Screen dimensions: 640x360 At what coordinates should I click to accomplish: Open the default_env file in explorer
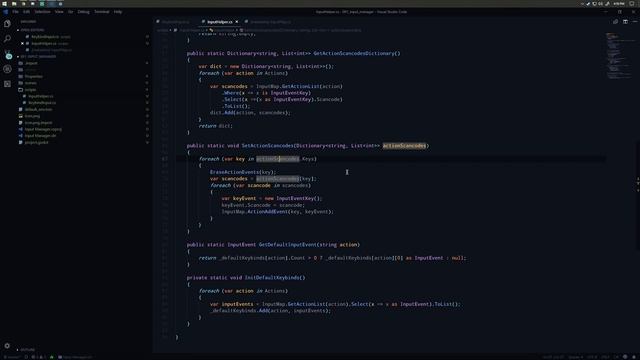[38, 109]
